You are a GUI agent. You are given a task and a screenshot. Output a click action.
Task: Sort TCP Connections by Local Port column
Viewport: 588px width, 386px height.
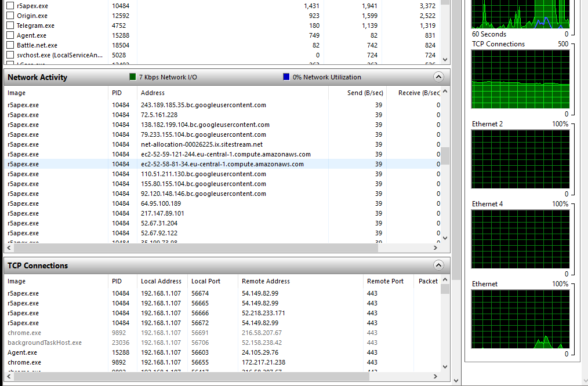pyautogui.click(x=206, y=281)
